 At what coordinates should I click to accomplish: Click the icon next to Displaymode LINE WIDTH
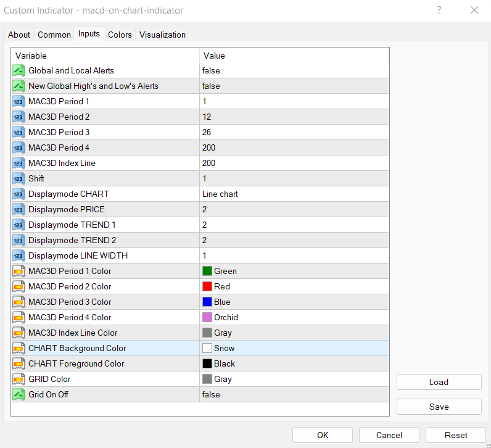(19, 255)
